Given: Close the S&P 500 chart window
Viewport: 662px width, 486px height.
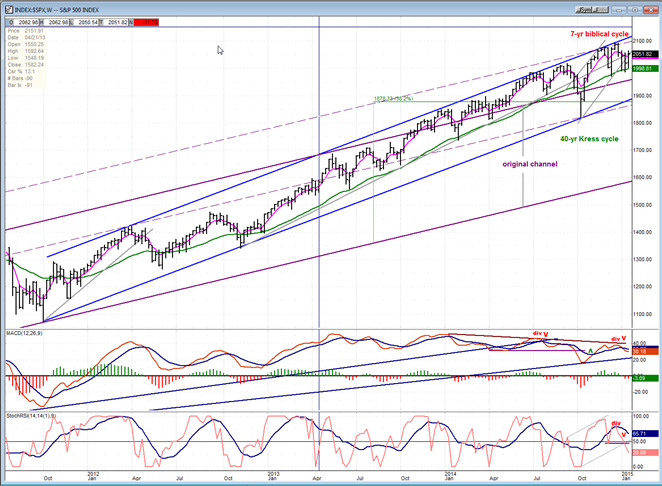Looking at the screenshot, I should click(x=651, y=9).
